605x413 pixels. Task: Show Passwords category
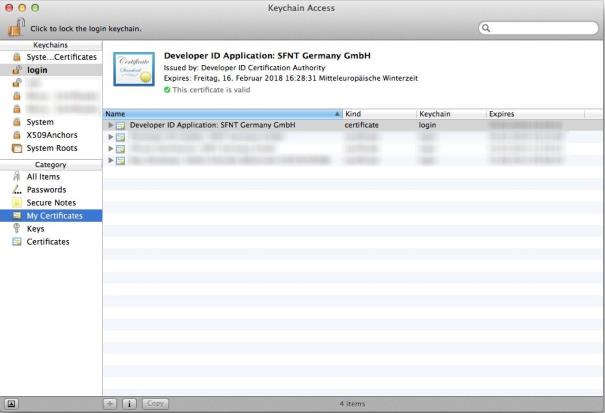[x=51, y=190]
